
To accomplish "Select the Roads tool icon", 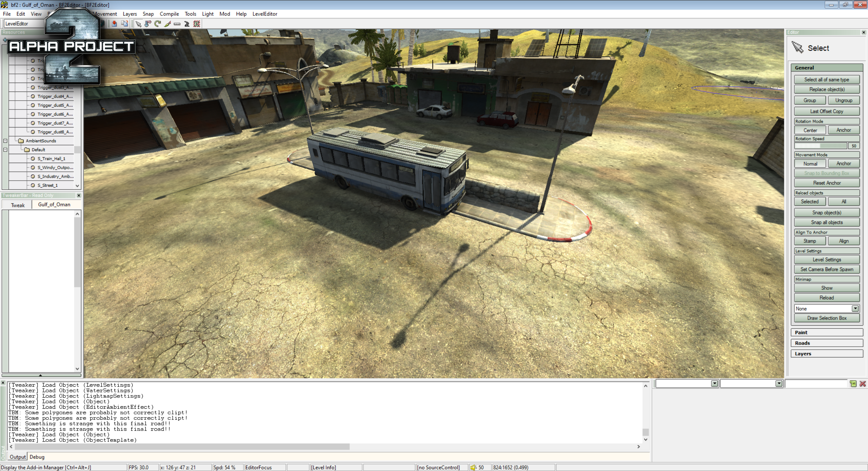I will point(187,24).
